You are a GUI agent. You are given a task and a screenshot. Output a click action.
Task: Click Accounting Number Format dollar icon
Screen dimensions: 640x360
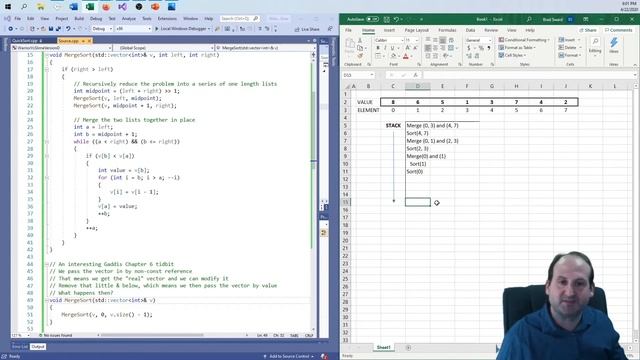(x=469, y=48)
